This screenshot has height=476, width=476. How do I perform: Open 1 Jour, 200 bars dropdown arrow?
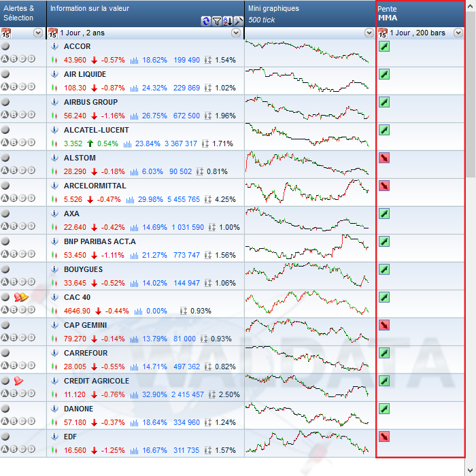458,33
